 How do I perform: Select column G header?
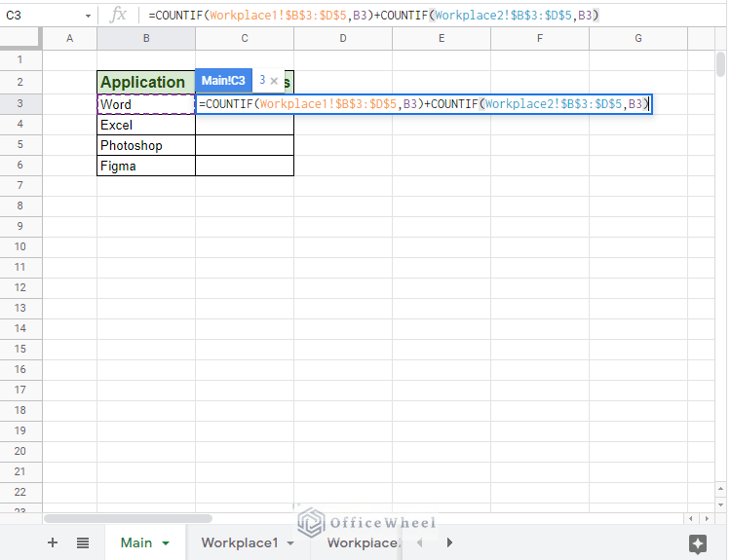637,38
